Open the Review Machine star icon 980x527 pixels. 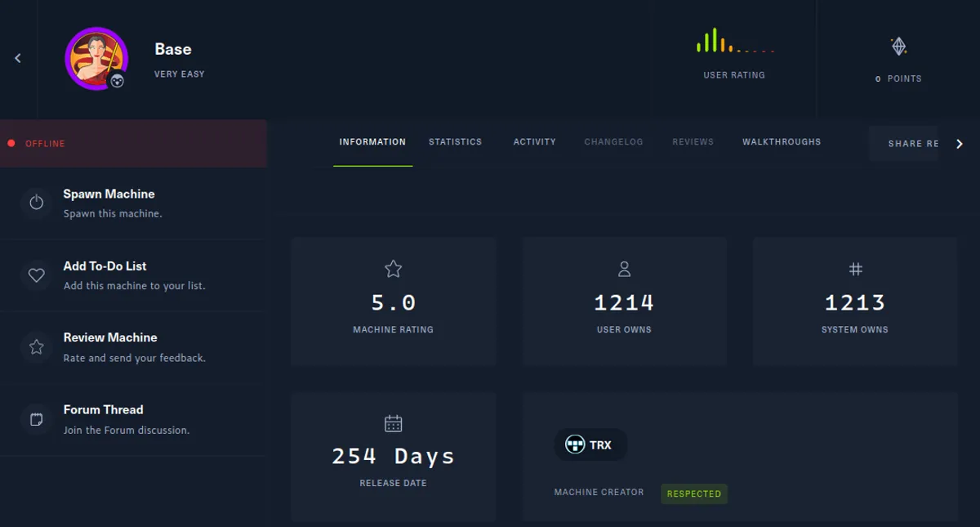point(36,346)
